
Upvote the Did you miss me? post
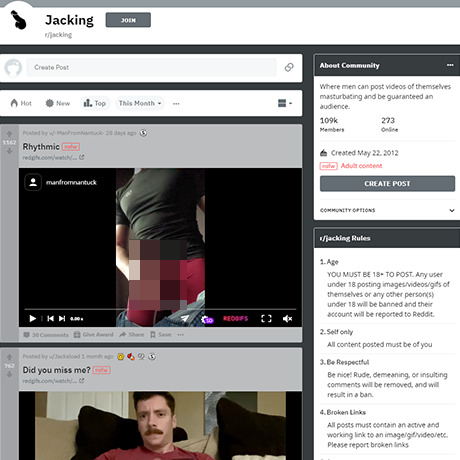[9, 357]
